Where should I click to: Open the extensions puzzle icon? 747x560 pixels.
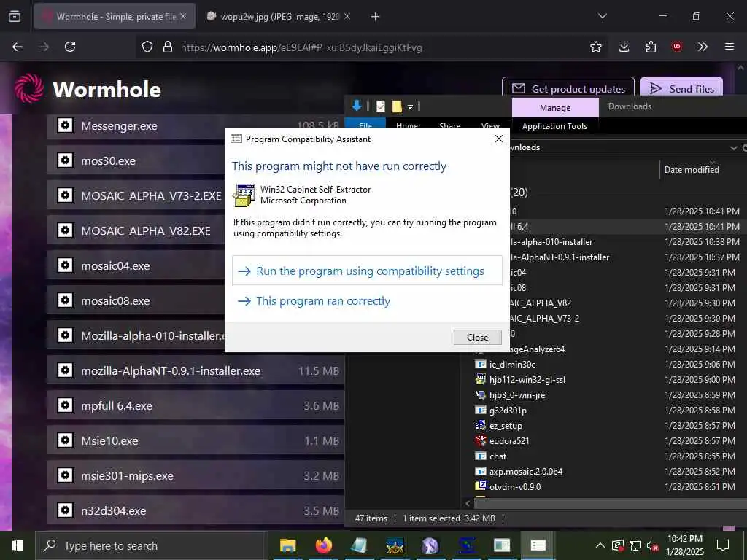click(x=651, y=47)
